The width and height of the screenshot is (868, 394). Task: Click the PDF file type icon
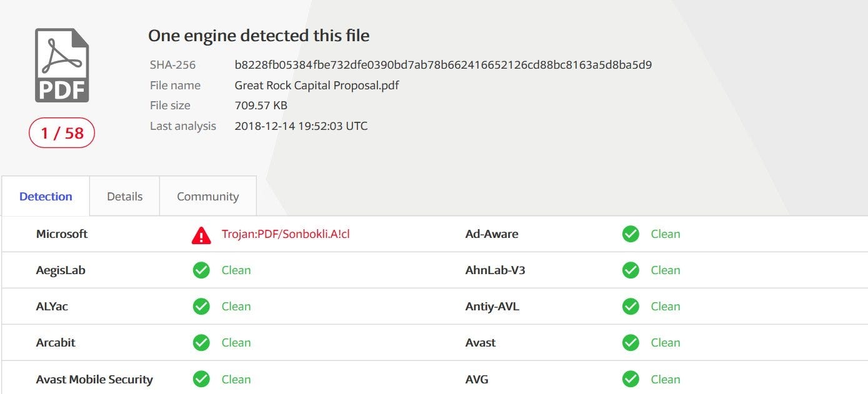click(x=62, y=66)
